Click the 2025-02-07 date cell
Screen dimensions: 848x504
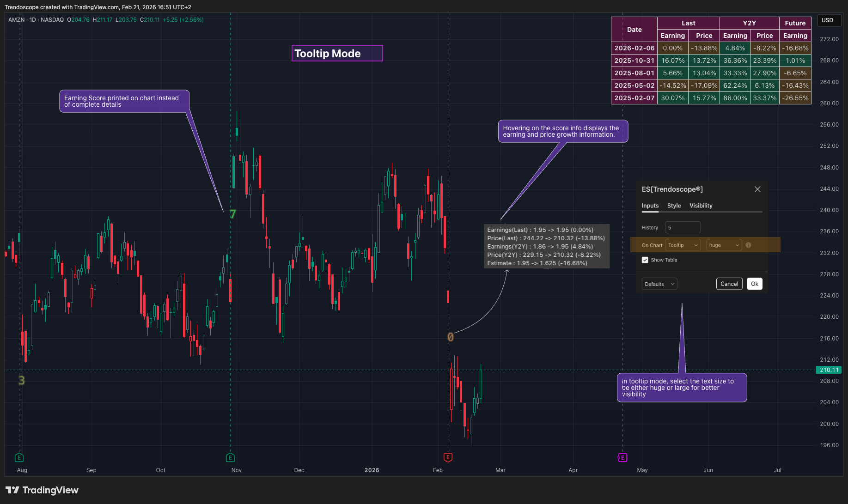point(634,98)
